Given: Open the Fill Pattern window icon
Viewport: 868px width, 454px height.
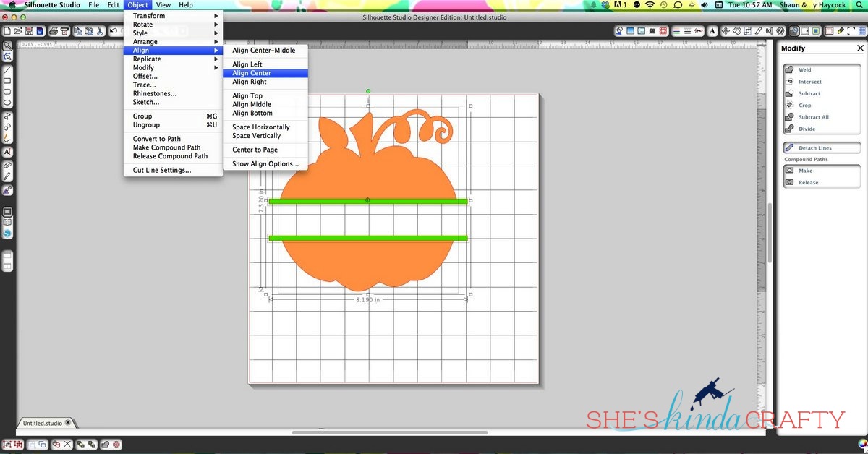Looking at the screenshot, I should point(642,31).
